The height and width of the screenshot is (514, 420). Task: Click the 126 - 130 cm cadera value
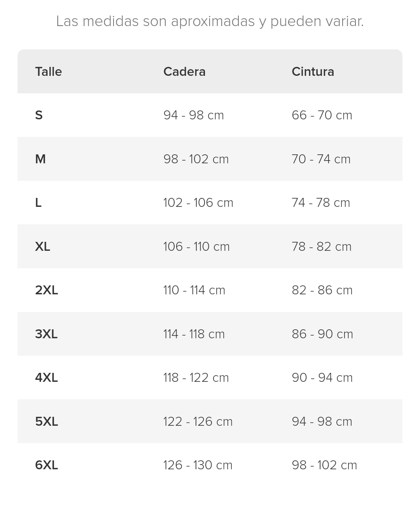[x=198, y=465]
